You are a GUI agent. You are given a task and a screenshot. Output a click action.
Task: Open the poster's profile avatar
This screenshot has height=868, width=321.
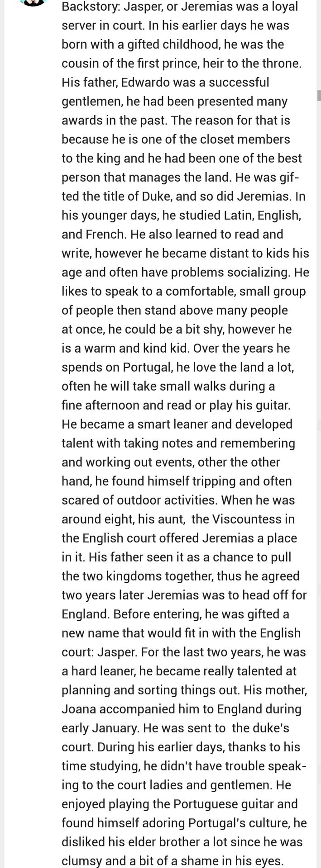pyautogui.click(x=34, y=2)
